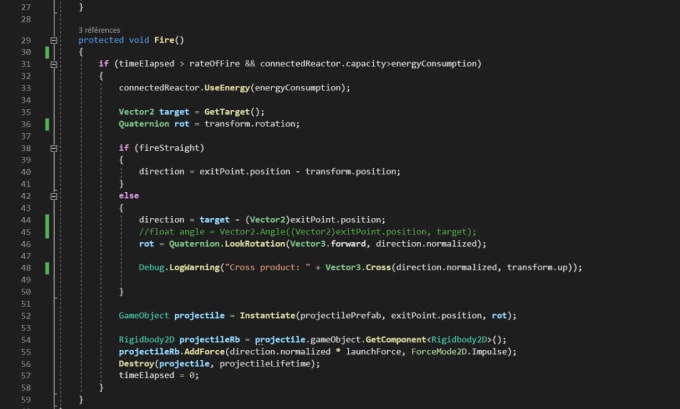Click the Vector2 type on line 35
The width and height of the screenshot is (680, 409).
(x=136, y=112)
